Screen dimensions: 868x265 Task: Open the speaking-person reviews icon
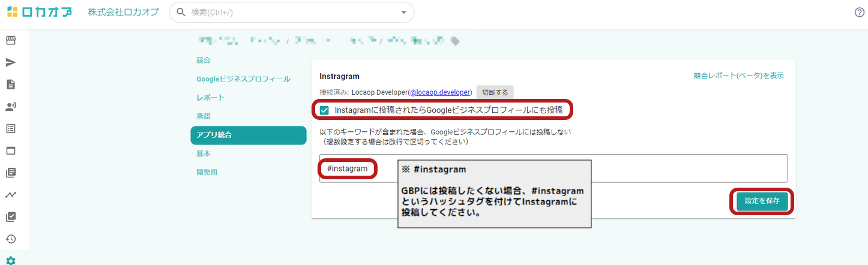pos(11,107)
